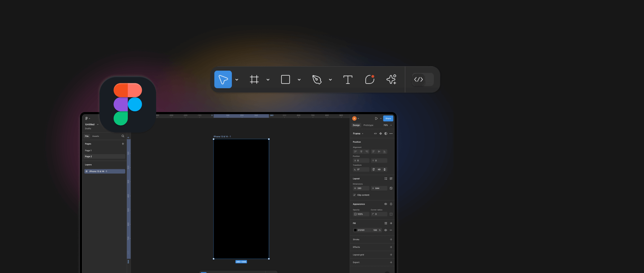Add a Stroke with plus icon
The image size is (644, 273).
coord(391,240)
